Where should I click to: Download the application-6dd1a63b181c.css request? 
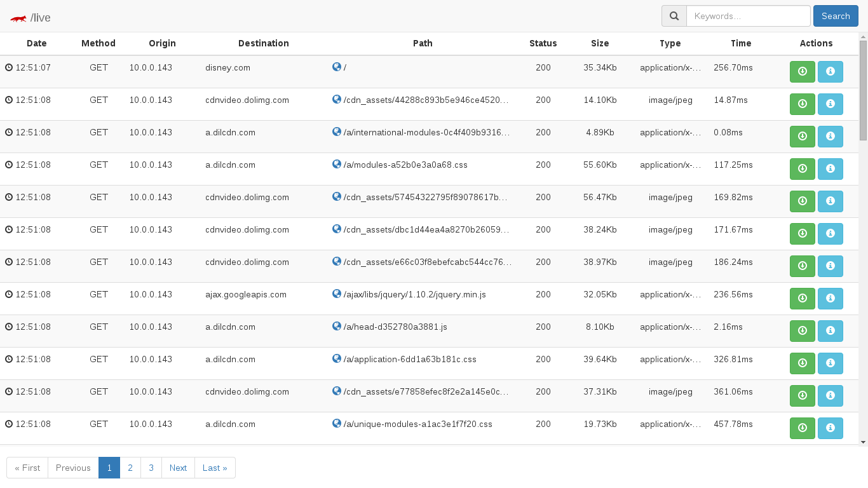coord(803,363)
